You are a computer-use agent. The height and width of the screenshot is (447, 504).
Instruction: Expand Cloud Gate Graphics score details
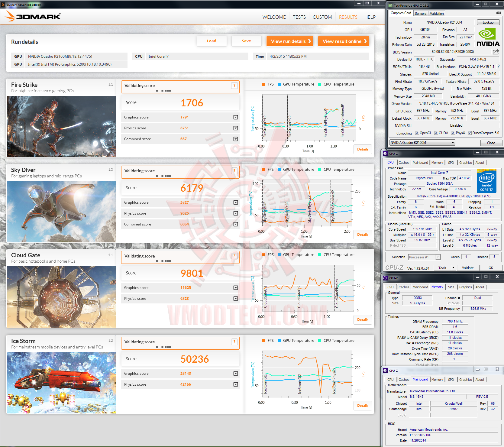pyautogui.click(x=236, y=288)
